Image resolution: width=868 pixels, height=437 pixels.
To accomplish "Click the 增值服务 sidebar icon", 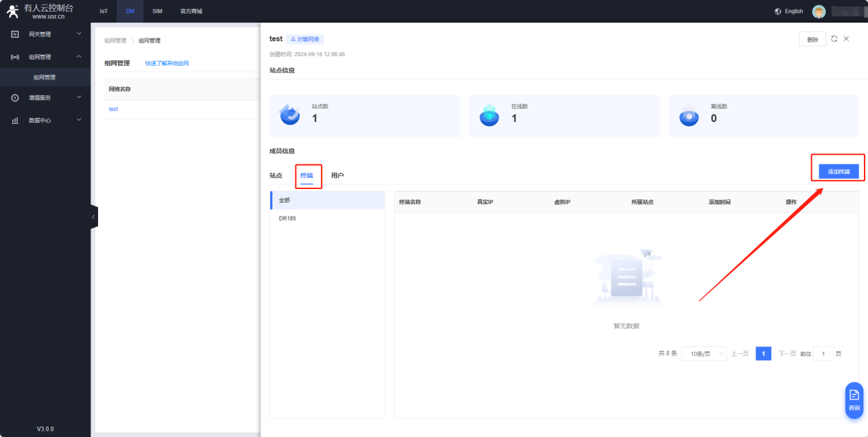I will (15, 98).
